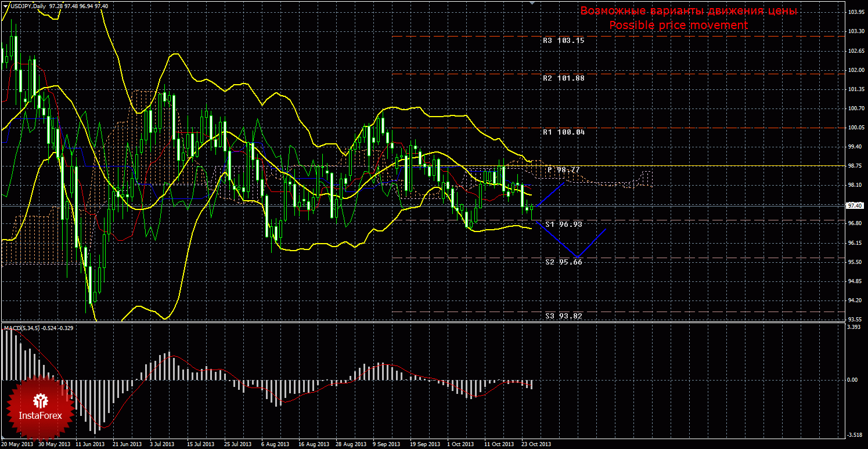Screen dimensions: 868x449
Task: Click the 23 Oct 2013 date label
Action: 535,444
